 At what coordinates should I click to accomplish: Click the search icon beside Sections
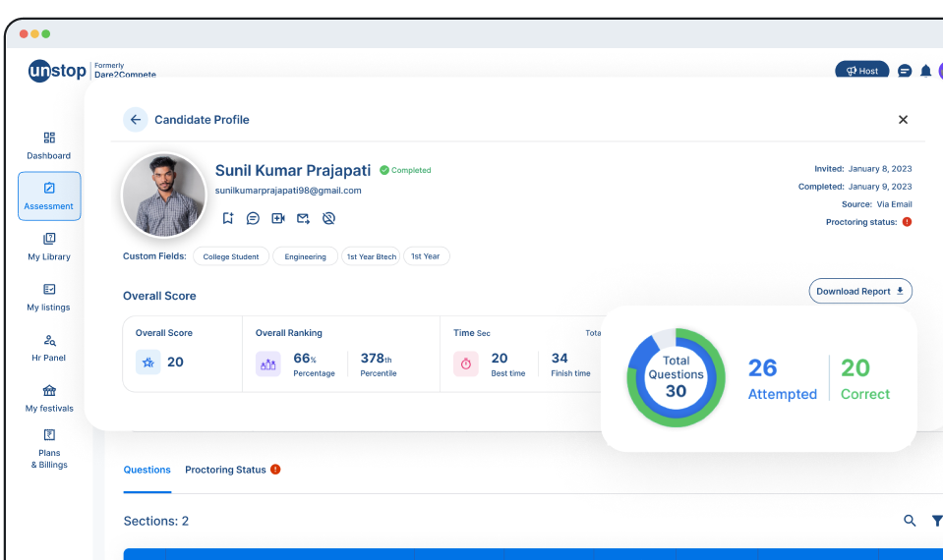coord(910,521)
